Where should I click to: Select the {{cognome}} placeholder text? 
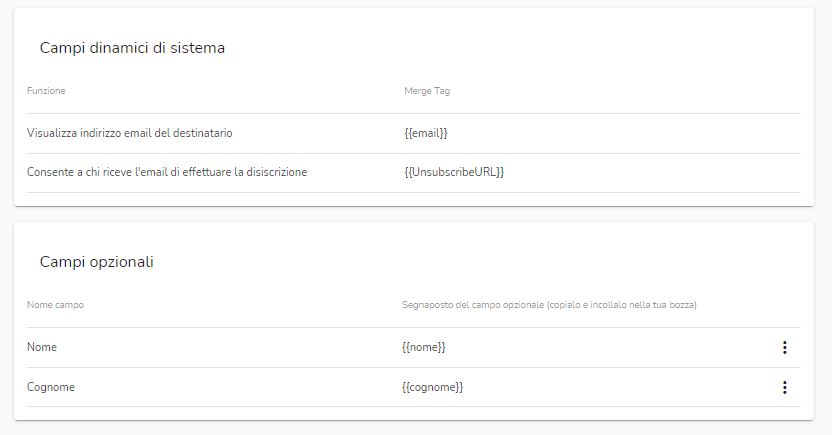pos(432,387)
